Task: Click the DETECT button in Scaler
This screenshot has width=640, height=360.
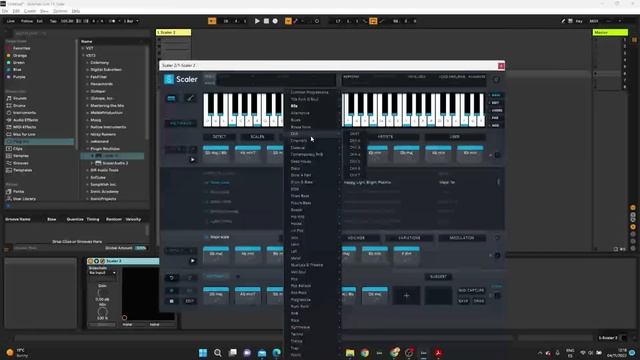Action: pos(219,137)
